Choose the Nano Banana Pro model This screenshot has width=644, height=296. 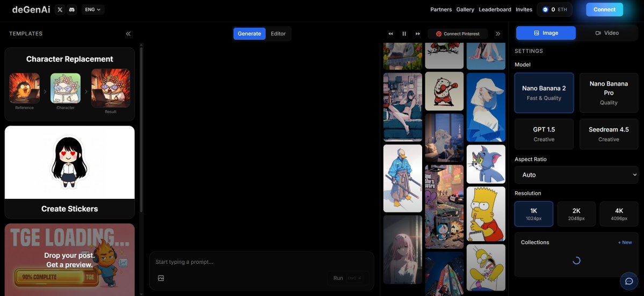click(608, 93)
